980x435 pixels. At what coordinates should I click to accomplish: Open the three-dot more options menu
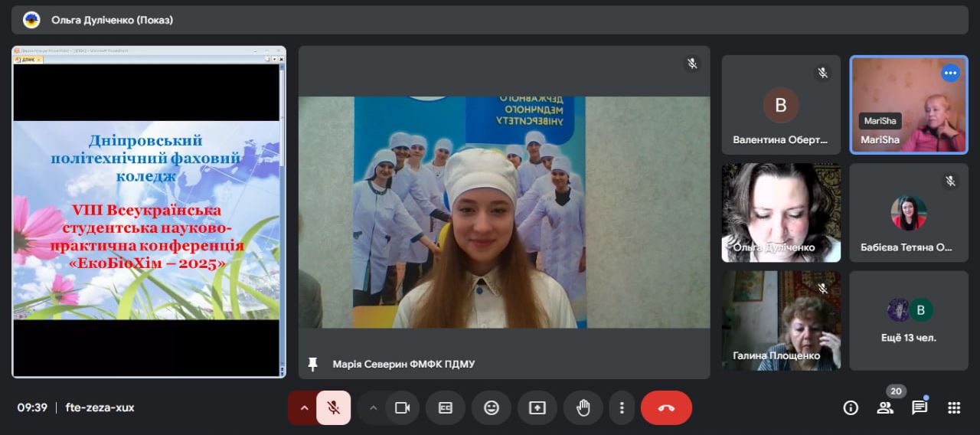(x=622, y=407)
